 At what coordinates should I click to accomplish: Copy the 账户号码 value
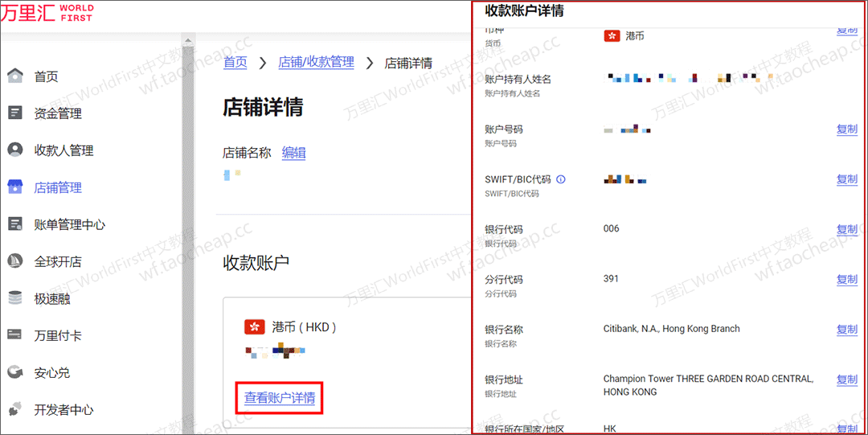tap(846, 129)
